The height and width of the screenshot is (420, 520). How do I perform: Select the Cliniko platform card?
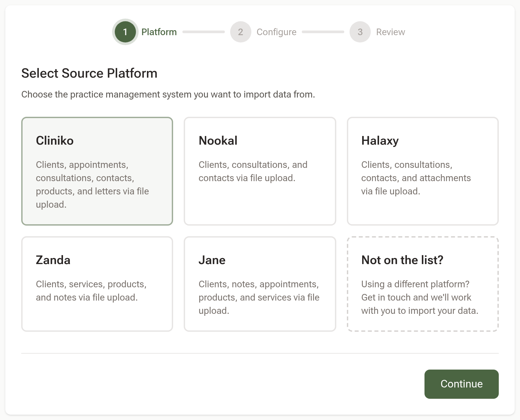click(97, 171)
